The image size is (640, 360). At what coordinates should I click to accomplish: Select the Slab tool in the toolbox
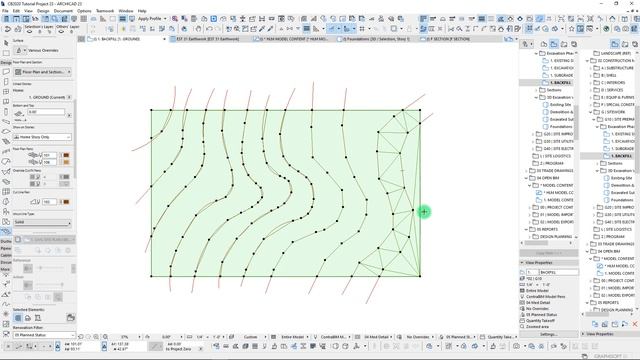[x=6, y=131]
